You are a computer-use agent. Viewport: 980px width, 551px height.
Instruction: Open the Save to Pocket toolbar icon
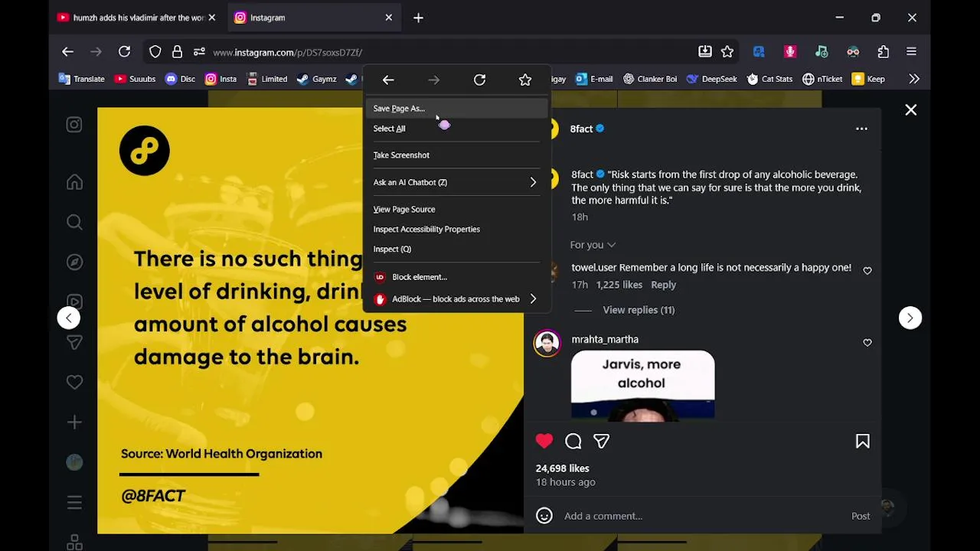[x=705, y=52]
